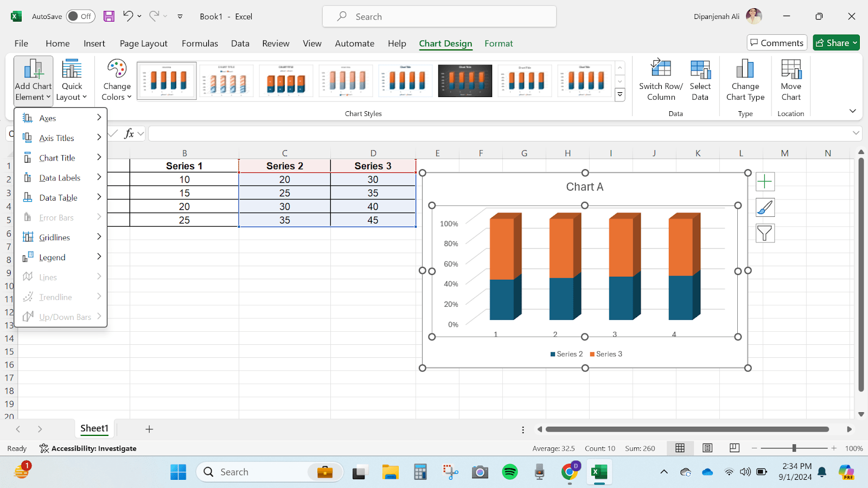Click the Switch Row/Column icon
Screen dimensions: 868x488
pyautogui.click(x=661, y=69)
